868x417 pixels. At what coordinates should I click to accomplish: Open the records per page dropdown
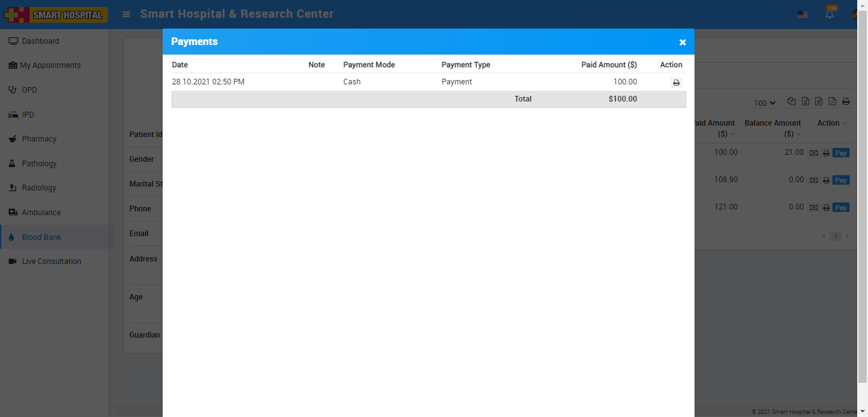tap(765, 103)
